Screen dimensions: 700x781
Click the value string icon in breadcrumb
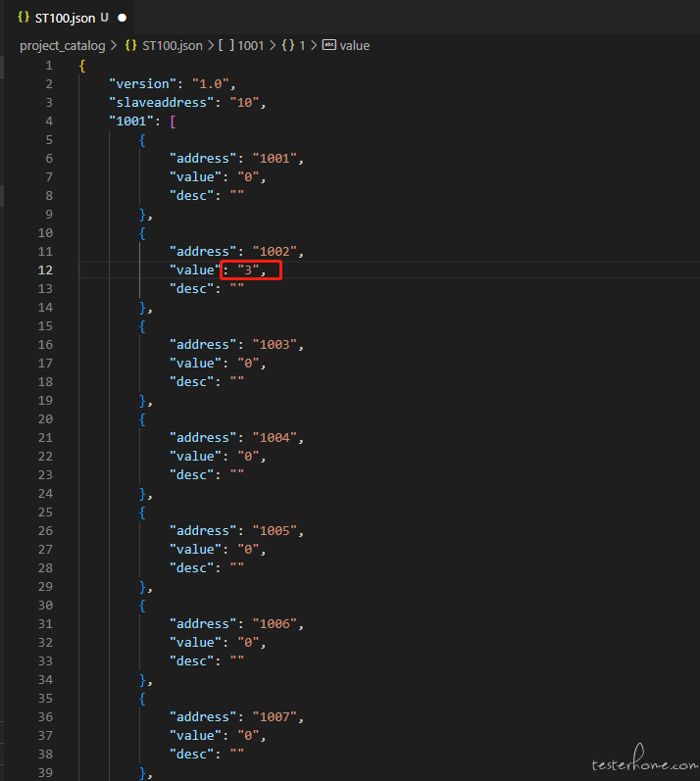328,45
